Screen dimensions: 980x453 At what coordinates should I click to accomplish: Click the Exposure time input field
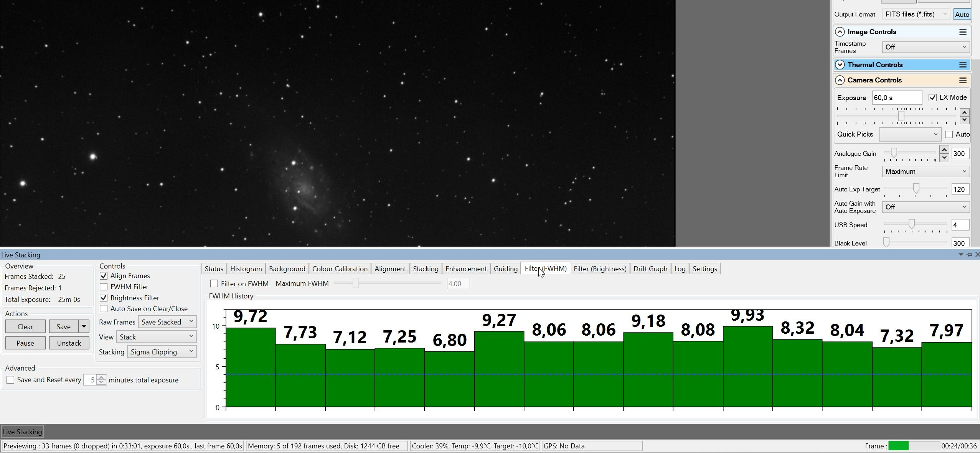[897, 97]
